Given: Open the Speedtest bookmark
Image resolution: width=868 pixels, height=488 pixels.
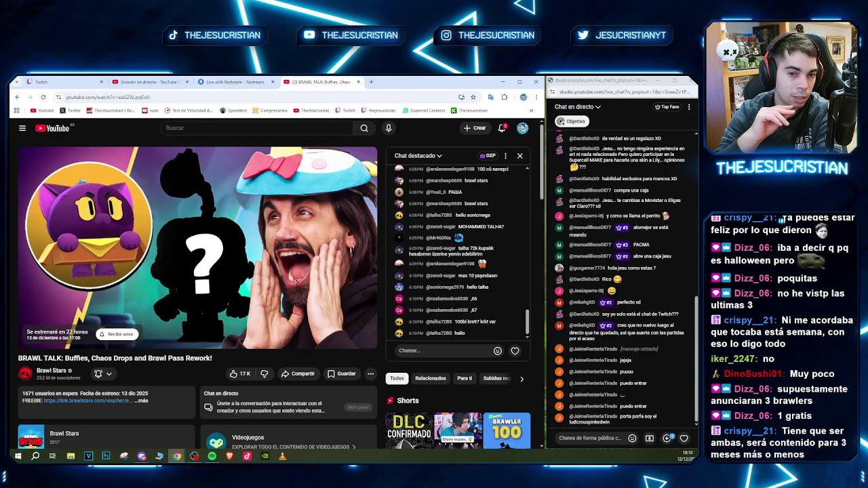Looking at the screenshot, I should click(233, 110).
